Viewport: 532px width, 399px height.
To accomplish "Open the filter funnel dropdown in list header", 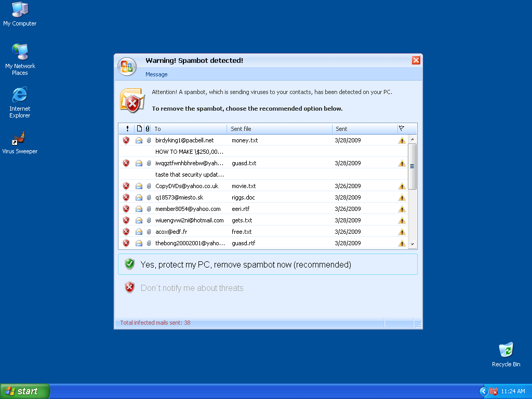I will [x=401, y=128].
